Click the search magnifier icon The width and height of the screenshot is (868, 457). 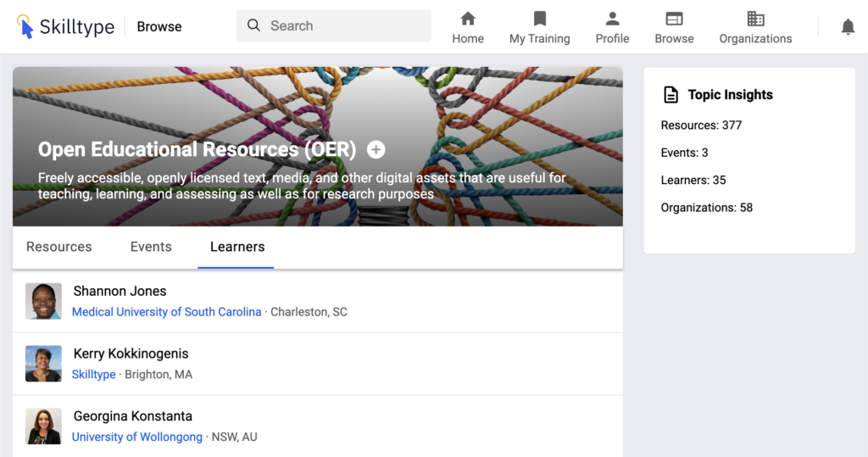[253, 25]
